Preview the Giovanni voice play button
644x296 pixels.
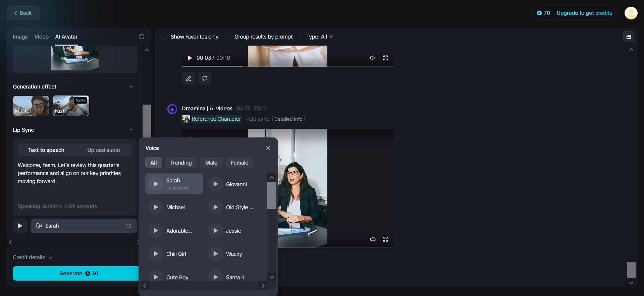pos(216,184)
